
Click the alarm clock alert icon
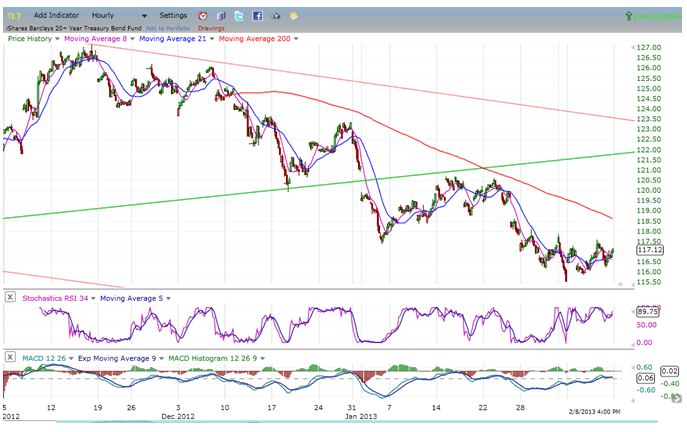203,16
